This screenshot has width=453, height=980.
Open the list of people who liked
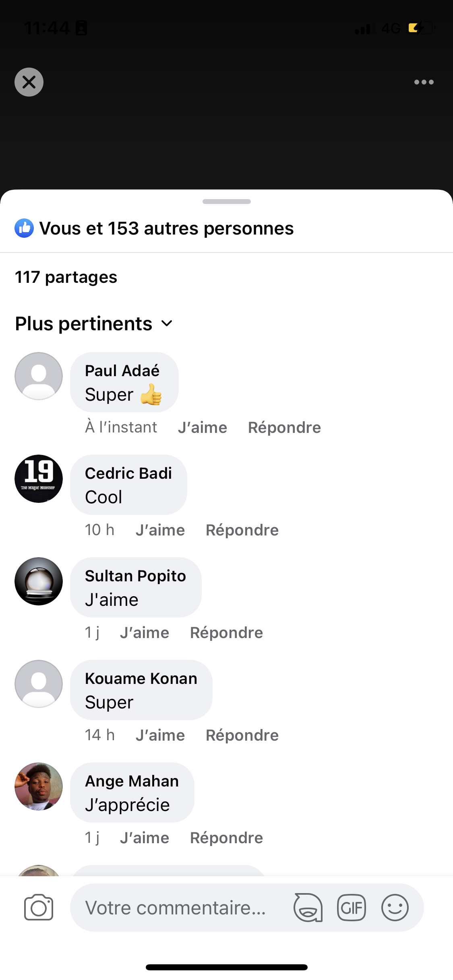coord(166,229)
